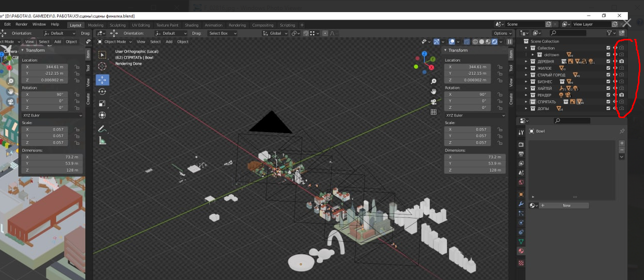
Task: Choose the Rotate tool in main viewport toolbar
Action: [x=102, y=91]
